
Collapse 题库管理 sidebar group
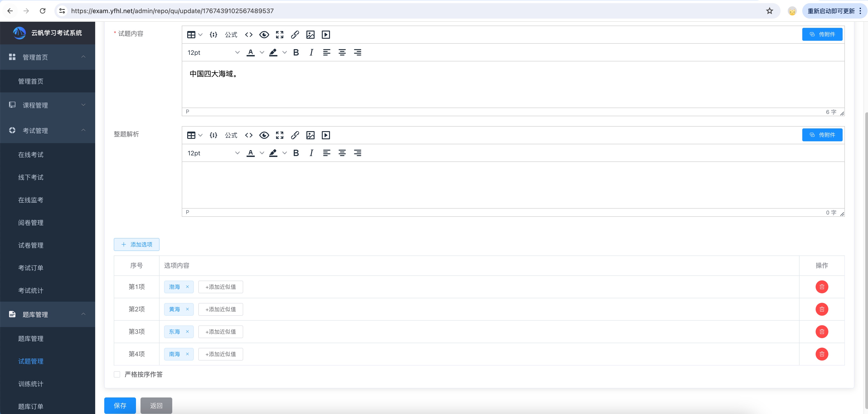48,314
